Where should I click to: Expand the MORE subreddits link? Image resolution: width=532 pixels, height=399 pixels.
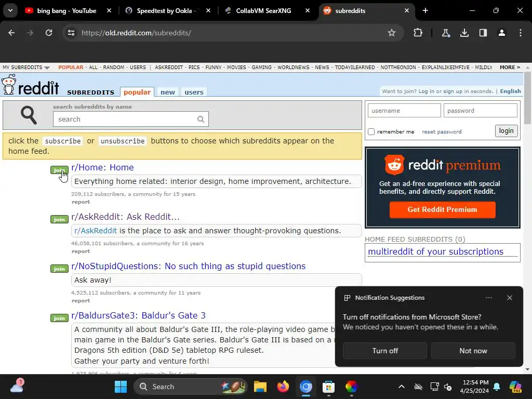(x=510, y=67)
